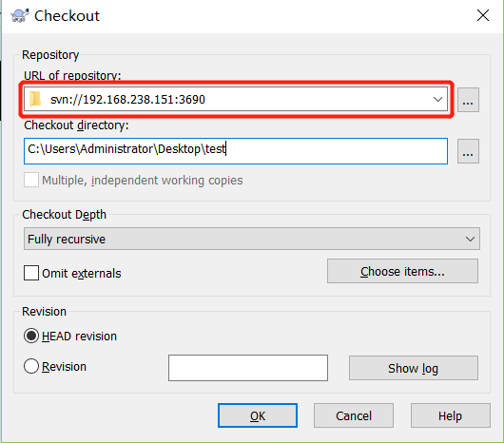Confirm the checkout with OK
The width and height of the screenshot is (504, 443).
(258, 415)
